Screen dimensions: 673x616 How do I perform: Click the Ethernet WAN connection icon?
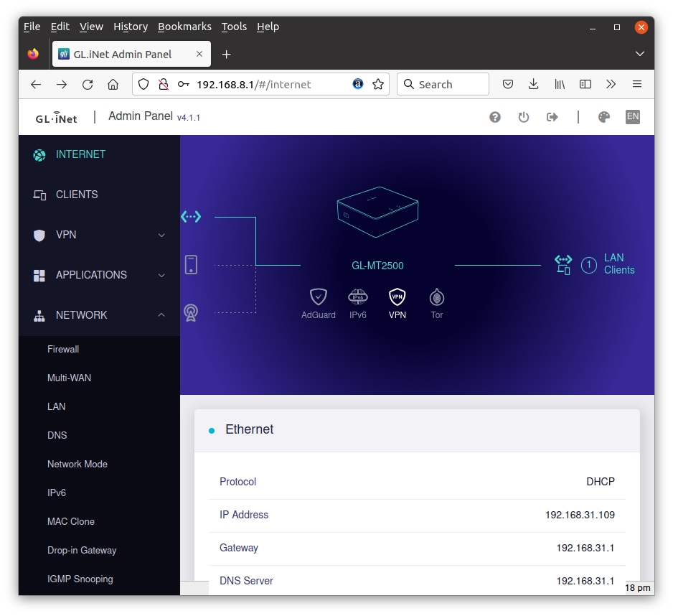coord(191,217)
